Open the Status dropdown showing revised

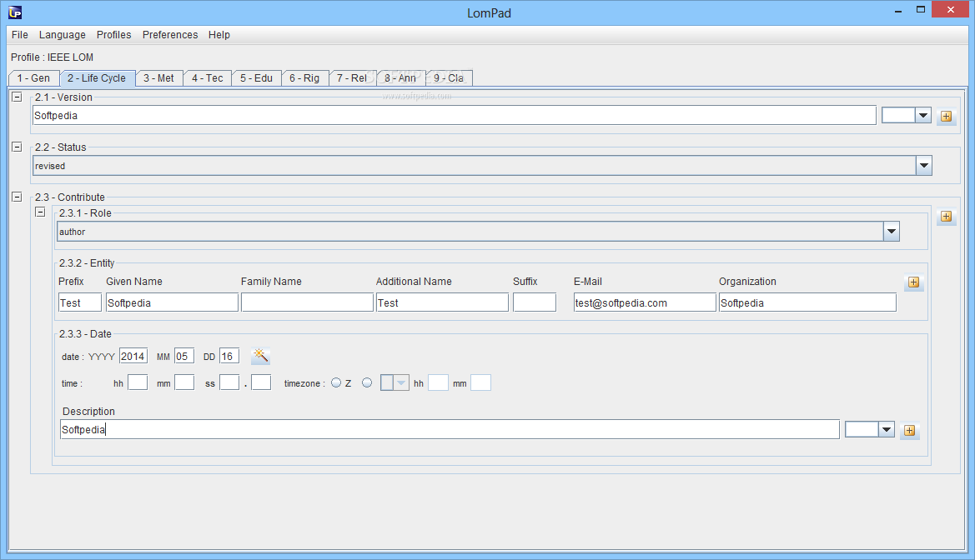click(923, 165)
